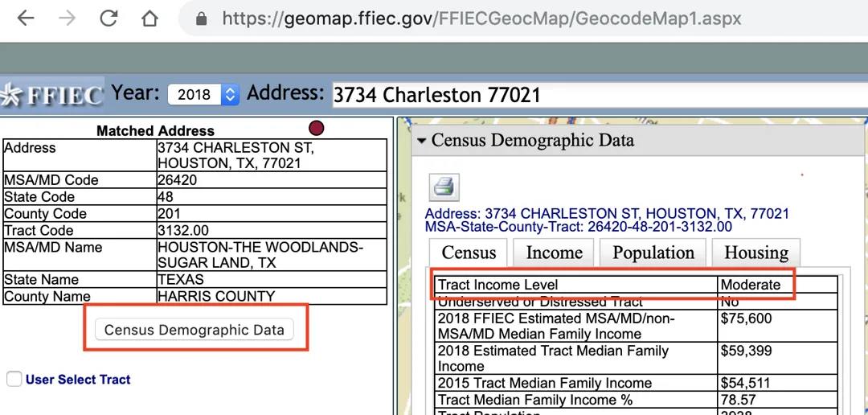Screen dimensions: 868x415
Task: Switch to the Population tab
Action: click(x=653, y=253)
